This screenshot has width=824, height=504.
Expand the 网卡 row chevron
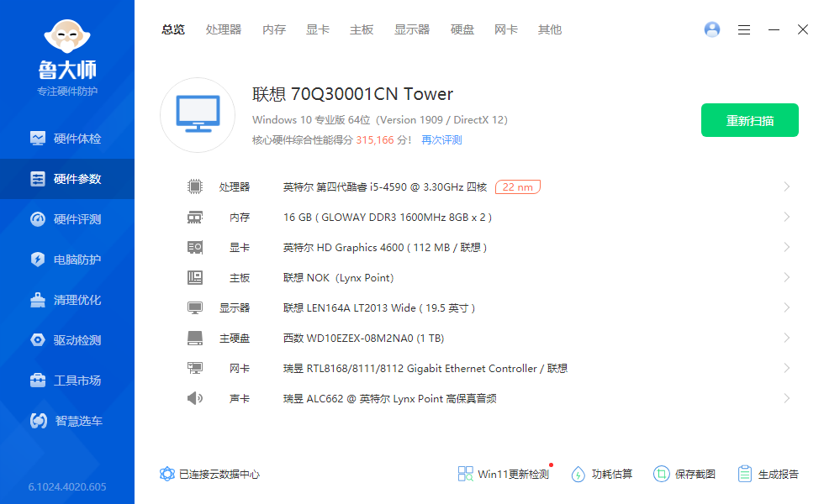787,368
